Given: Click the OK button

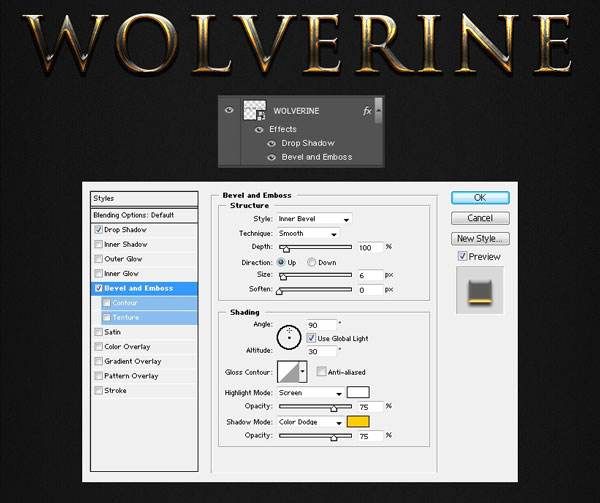Looking at the screenshot, I should (480, 198).
